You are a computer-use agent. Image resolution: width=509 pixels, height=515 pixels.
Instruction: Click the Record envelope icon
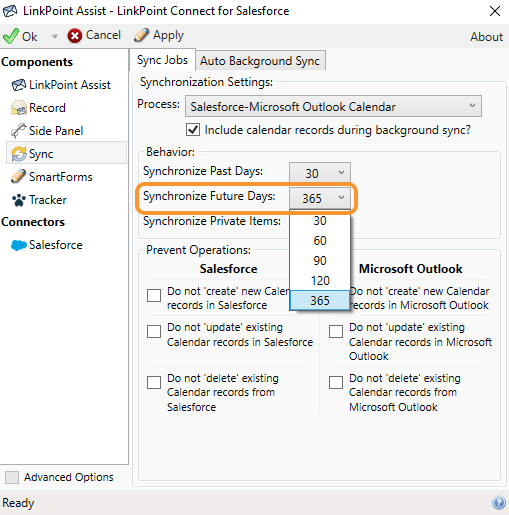point(19,108)
